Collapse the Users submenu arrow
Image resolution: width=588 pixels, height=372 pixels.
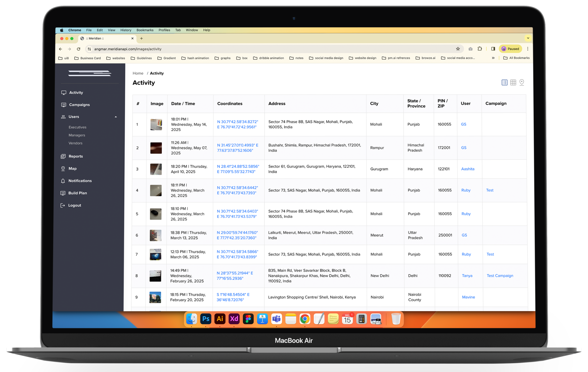(x=116, y=117)
